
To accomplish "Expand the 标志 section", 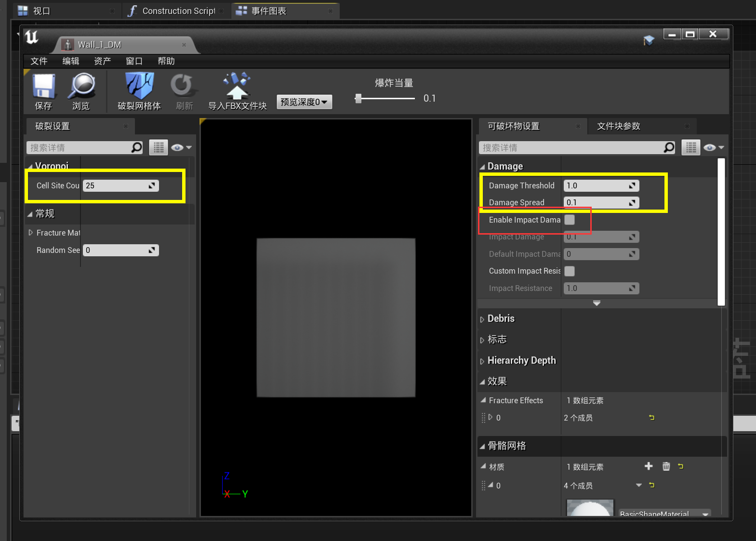I will pyautogui.click(x=482, y=340).
